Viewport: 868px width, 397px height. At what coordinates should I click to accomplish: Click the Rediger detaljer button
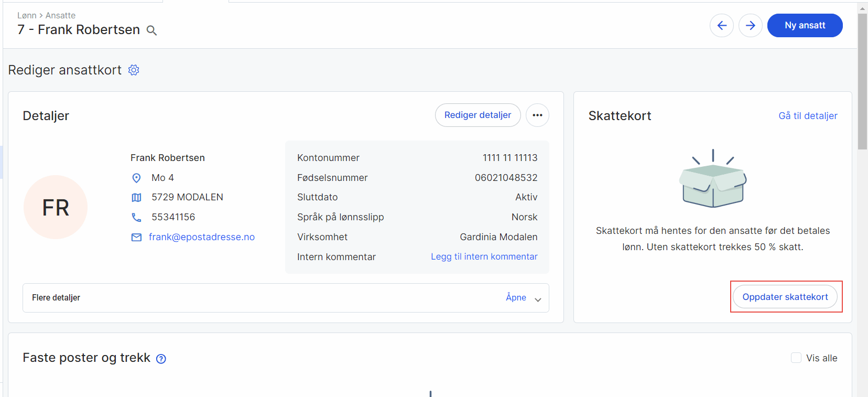(x=478, y=115)
